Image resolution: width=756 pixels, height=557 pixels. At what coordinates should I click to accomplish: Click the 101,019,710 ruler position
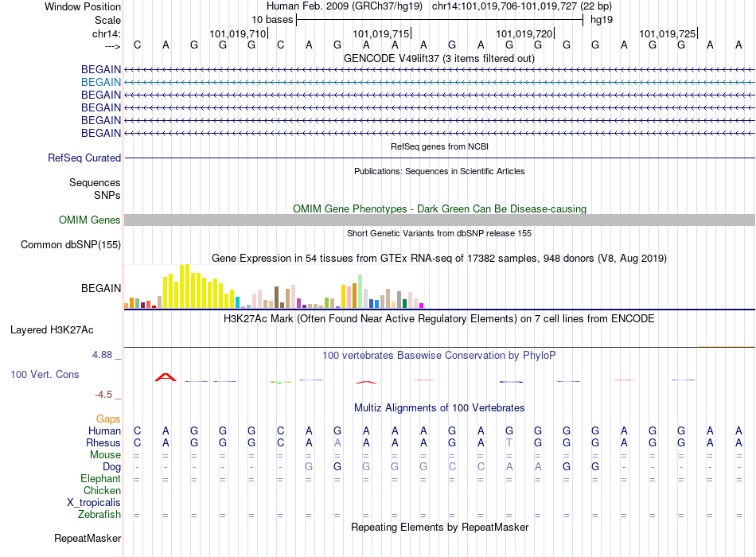[238, 33]
